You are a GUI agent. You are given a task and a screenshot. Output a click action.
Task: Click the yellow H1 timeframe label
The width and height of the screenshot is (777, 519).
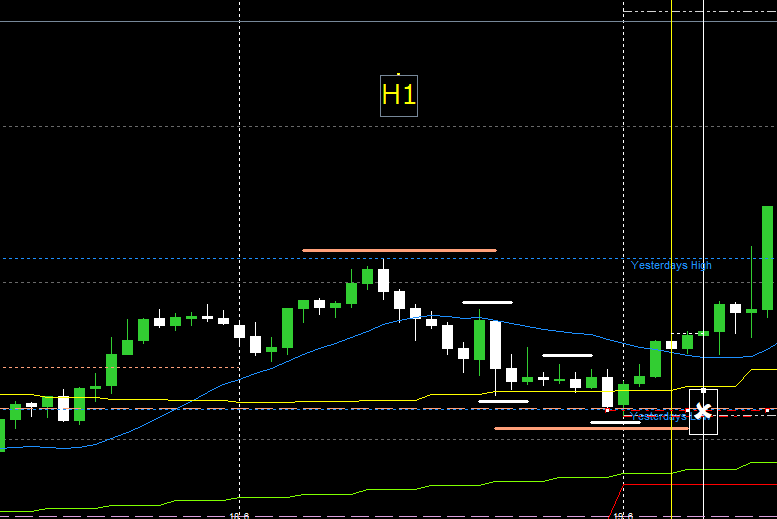398,95
